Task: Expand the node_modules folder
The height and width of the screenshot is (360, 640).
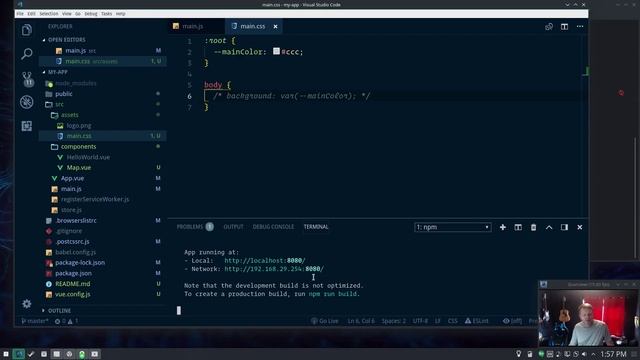Action: point(76,83)
